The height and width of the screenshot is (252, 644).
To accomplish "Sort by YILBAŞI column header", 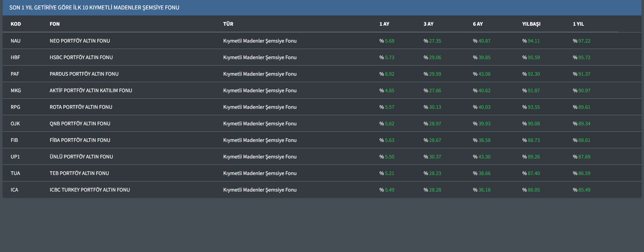I will point(531,24).
